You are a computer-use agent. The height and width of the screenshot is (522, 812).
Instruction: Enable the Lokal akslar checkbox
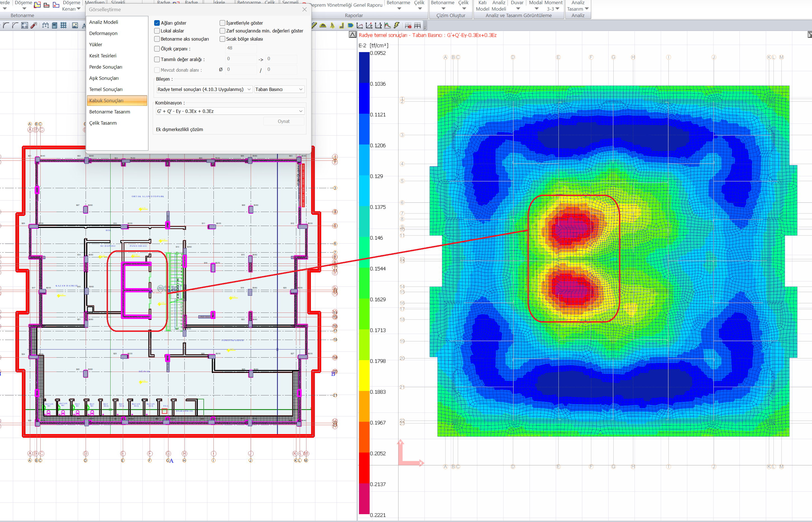157,31
